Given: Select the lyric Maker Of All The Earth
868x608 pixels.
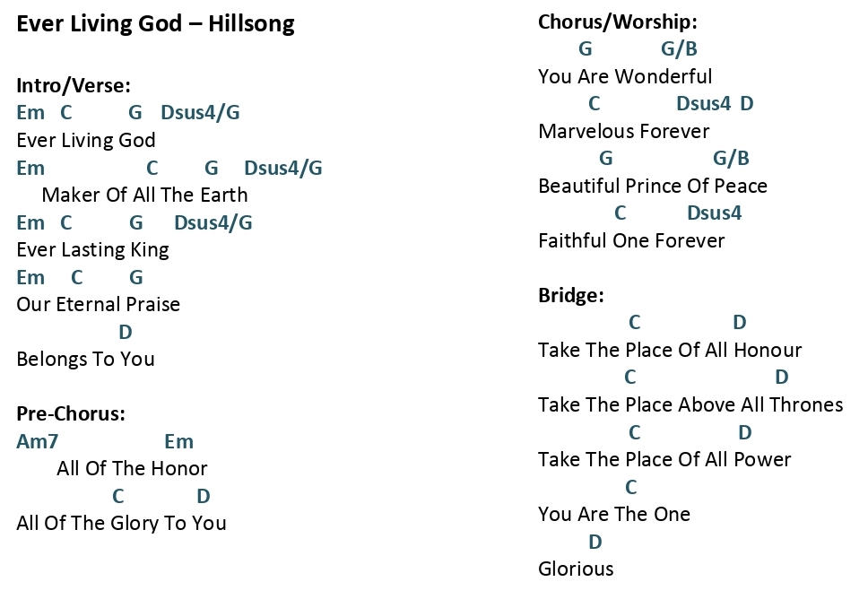Looking at the screenshot, I should coord(144,195).
